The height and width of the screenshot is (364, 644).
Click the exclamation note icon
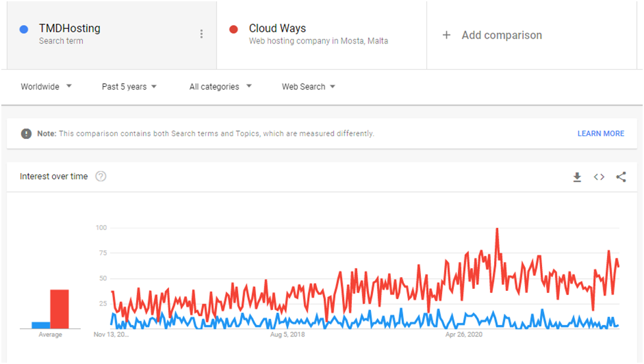click(x=26, y=134)
